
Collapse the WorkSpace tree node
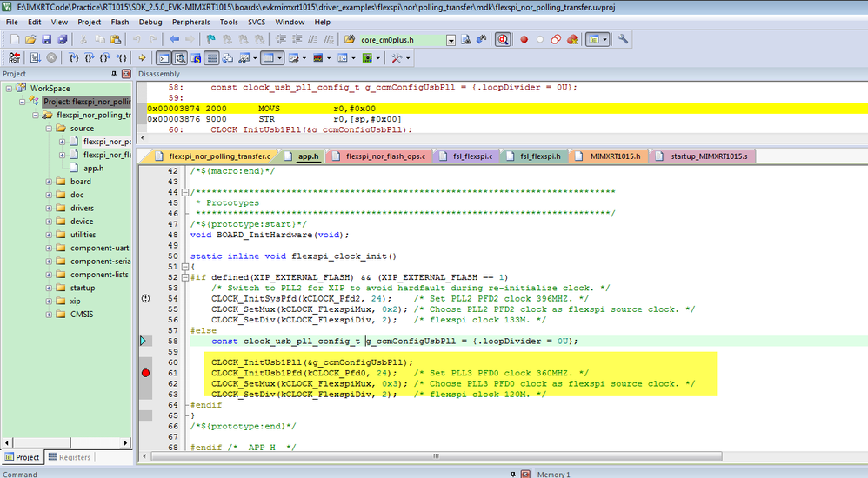pyautogui.click(x=9, y=89)
